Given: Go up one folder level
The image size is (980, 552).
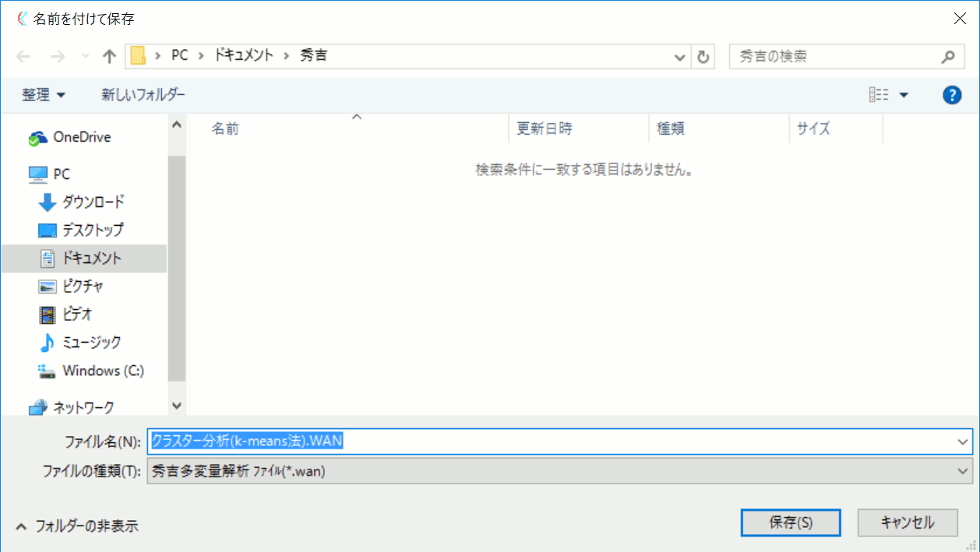Looking at the screenshot, I should click(109, 57).
